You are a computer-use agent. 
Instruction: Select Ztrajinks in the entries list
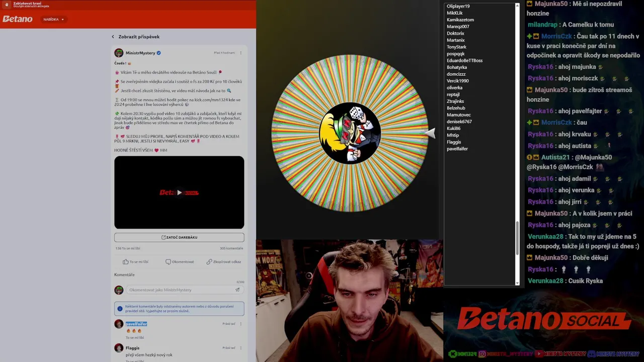click(455, 101)
